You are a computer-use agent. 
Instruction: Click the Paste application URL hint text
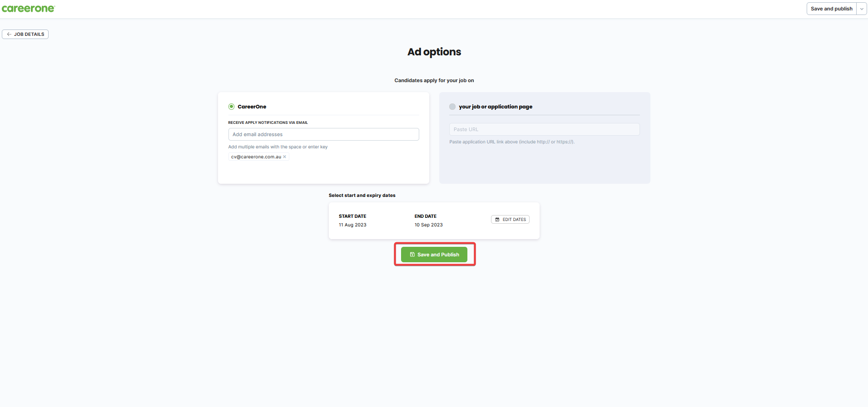(x=512, y=142)
